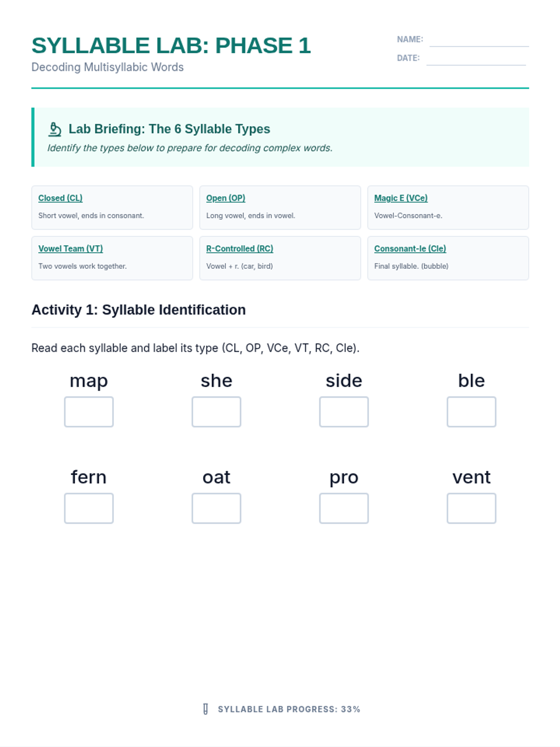Viewport: 560px width, 747px height.
Task: Click the microscope icon beside Lab Briefing
Action: (x=55, y=129)
